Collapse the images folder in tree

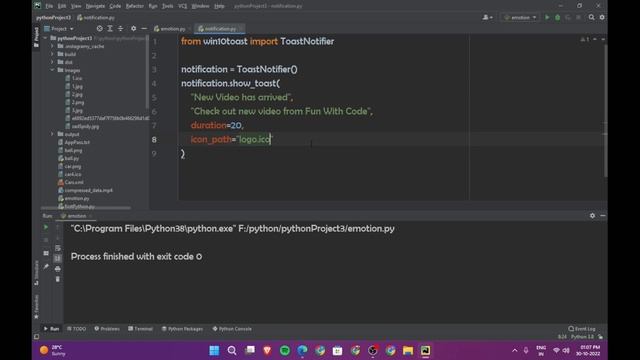pos(52,70)
